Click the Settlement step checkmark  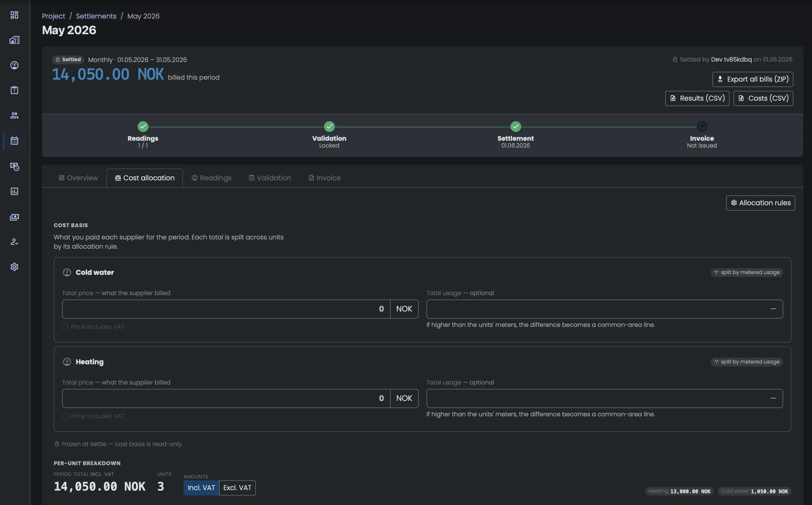(x=516, y=126)
